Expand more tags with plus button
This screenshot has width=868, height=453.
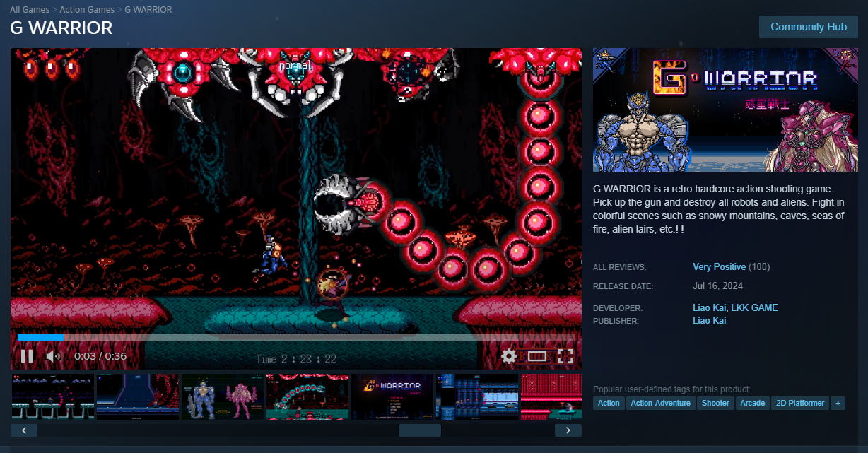(x=838, y=404)
